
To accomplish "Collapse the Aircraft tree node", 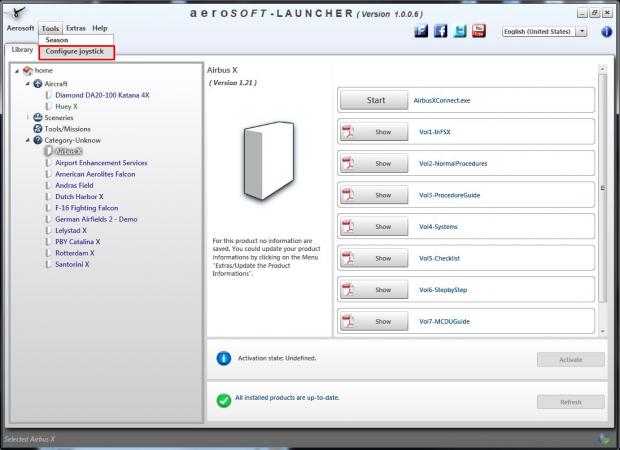I will pyautogui.click(x=28, y=83).
